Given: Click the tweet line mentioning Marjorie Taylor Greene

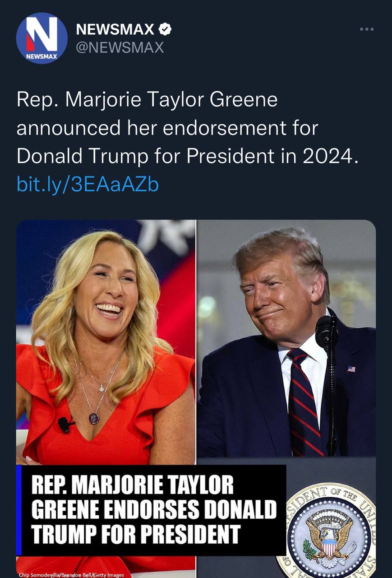Looking at the screenshot, I should coord(147,100).
